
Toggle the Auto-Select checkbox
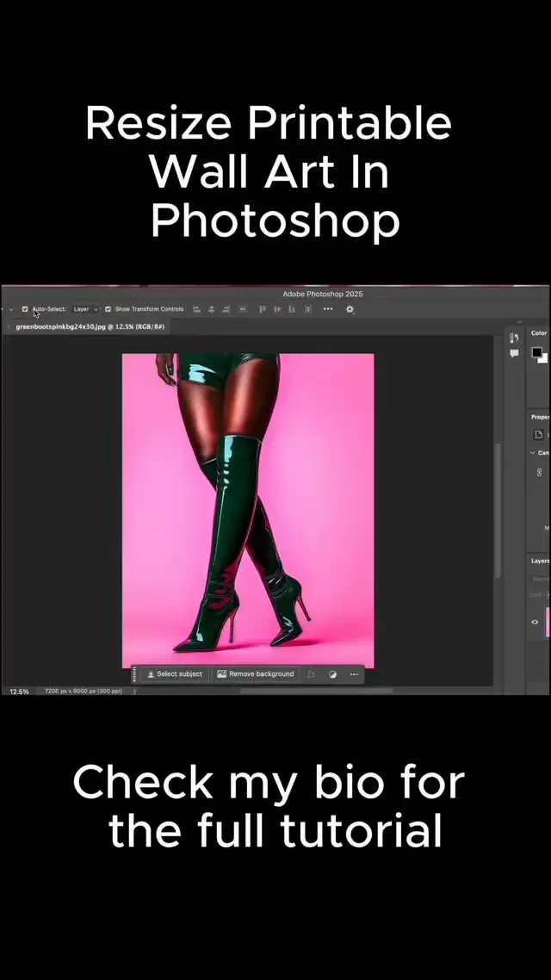(25, 309)
